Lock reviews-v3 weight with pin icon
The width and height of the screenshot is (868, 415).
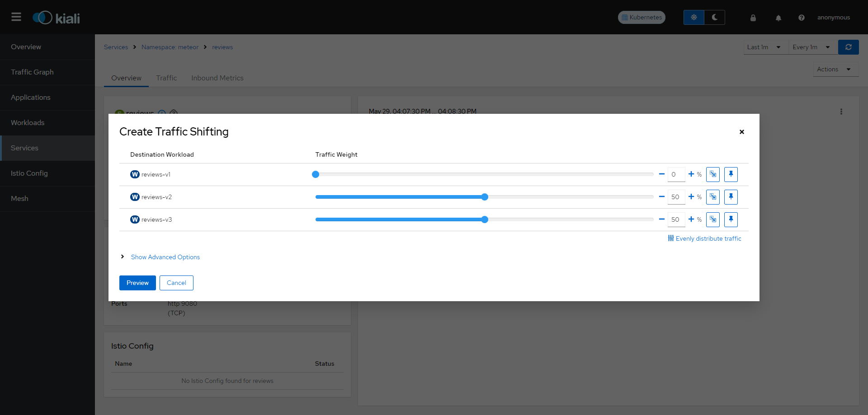[731, 219]
